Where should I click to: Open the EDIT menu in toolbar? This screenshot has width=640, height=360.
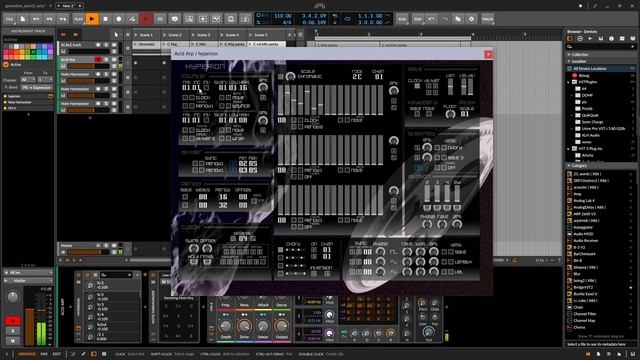(418, 19)
